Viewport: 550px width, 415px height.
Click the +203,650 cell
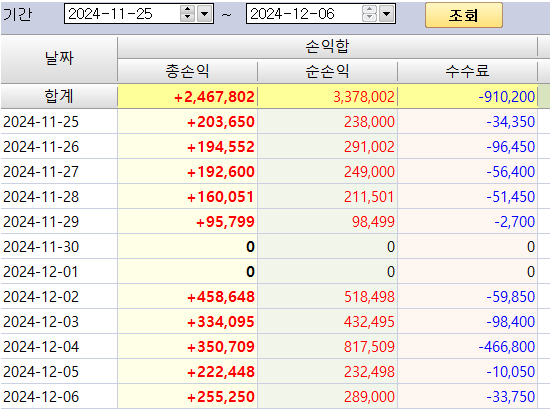click(187, 122)
